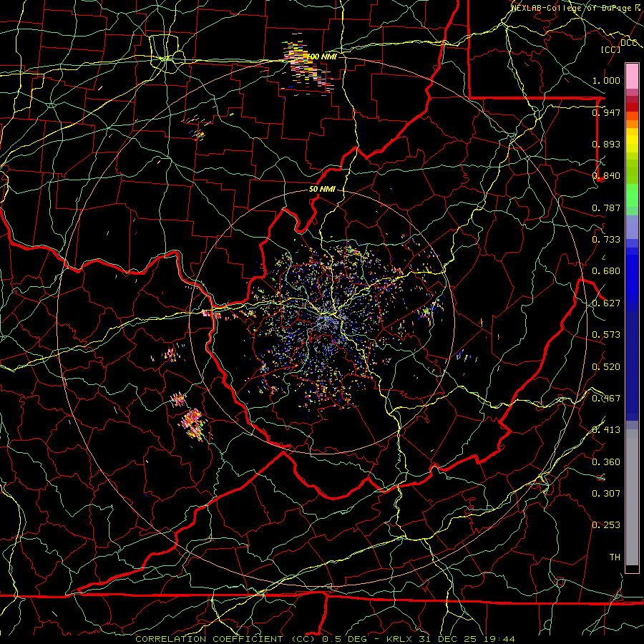Click the 0.840 scale value
This screenshot has height=644, width=644.
coord(606,176)
